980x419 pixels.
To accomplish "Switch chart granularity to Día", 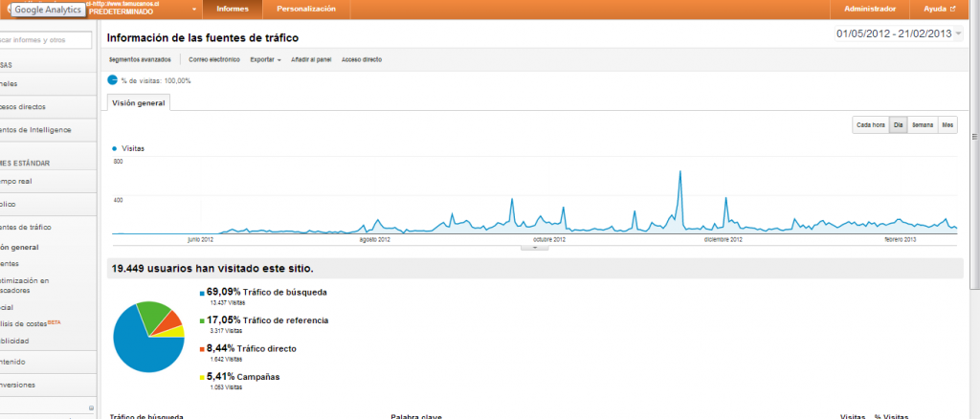I will point(898,125).
